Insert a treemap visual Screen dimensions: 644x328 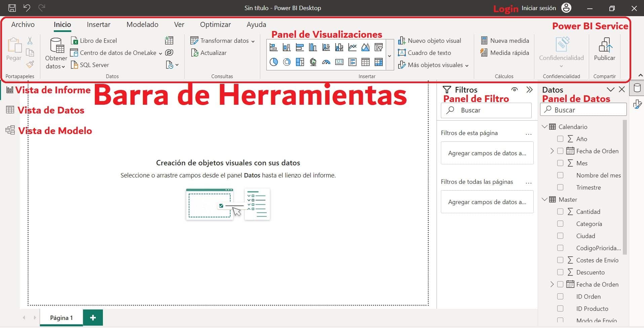(x=300, y=62)
